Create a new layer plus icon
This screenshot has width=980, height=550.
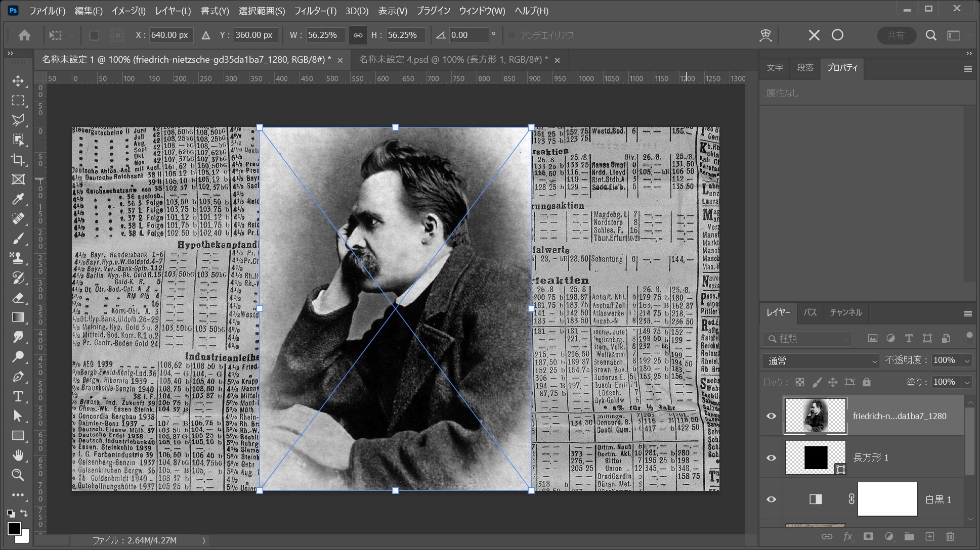tap(929, 537)
